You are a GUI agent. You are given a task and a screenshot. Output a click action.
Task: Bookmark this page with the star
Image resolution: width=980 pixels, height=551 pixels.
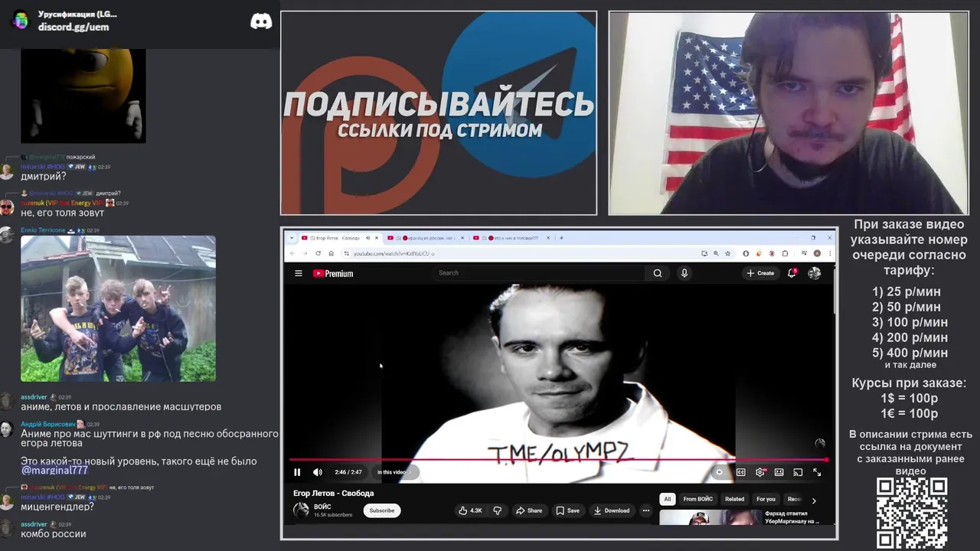pyautogui.click(x=727, y=253)
